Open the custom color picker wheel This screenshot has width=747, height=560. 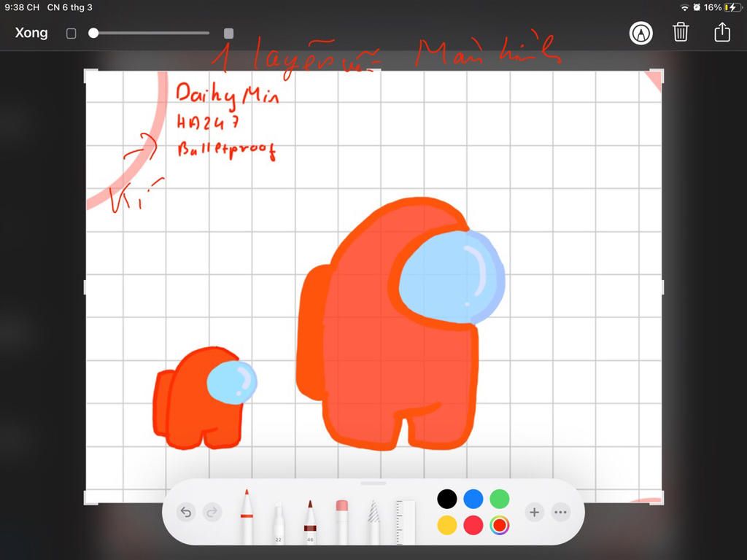click(500, 526)
